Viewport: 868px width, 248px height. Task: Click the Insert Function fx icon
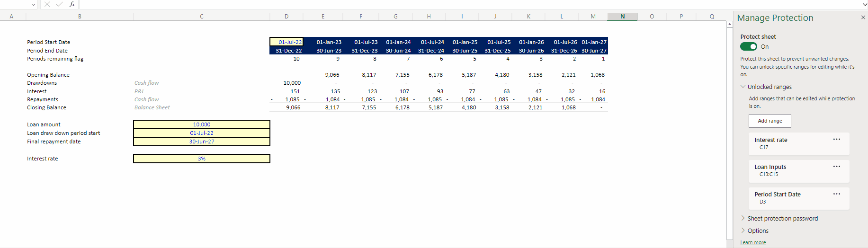(72, 4)
